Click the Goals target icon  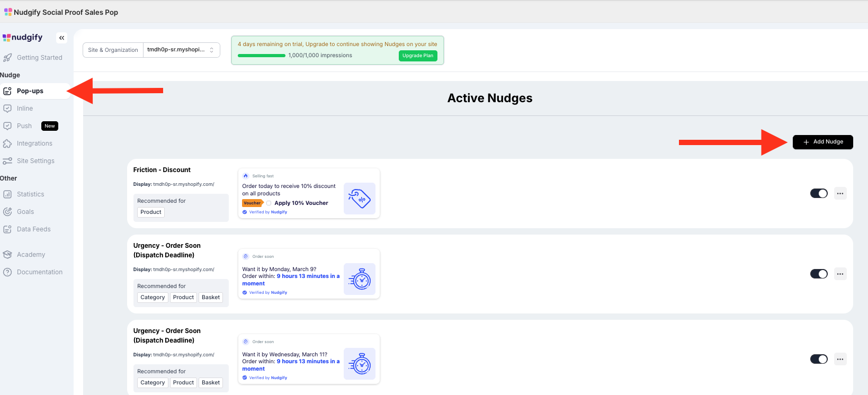point(7,212)
